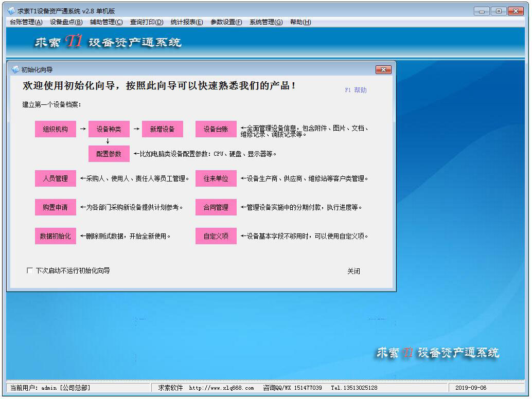Click the 数据初始化 pink button
The width and height of the screenshot is (532, 399).
coord(55,236)
